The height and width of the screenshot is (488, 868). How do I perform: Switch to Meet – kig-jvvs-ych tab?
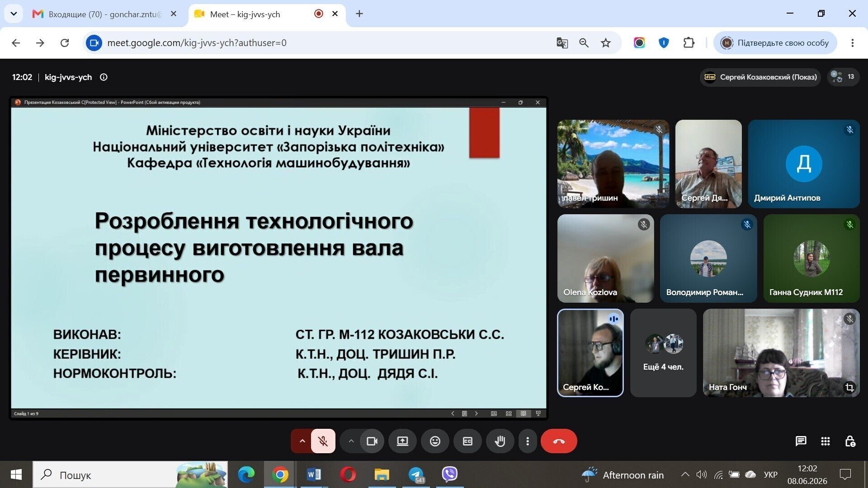pos(267,14)
